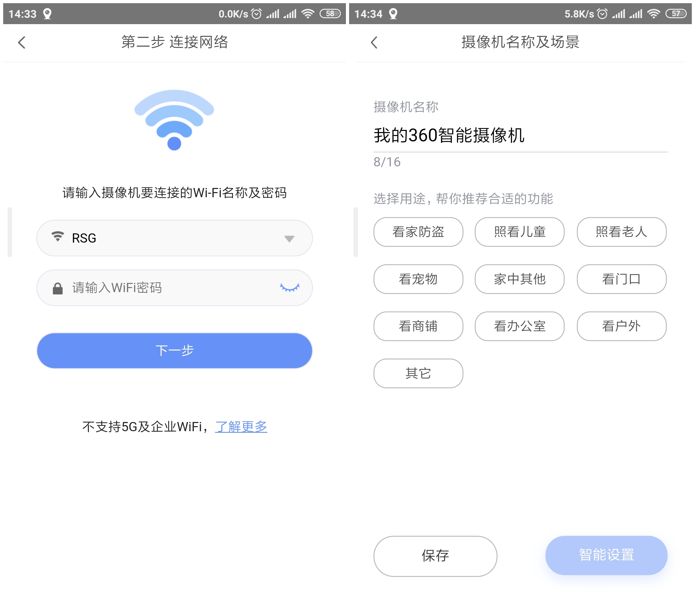Click the location icon in right status bar

click(x=393, y=14)
